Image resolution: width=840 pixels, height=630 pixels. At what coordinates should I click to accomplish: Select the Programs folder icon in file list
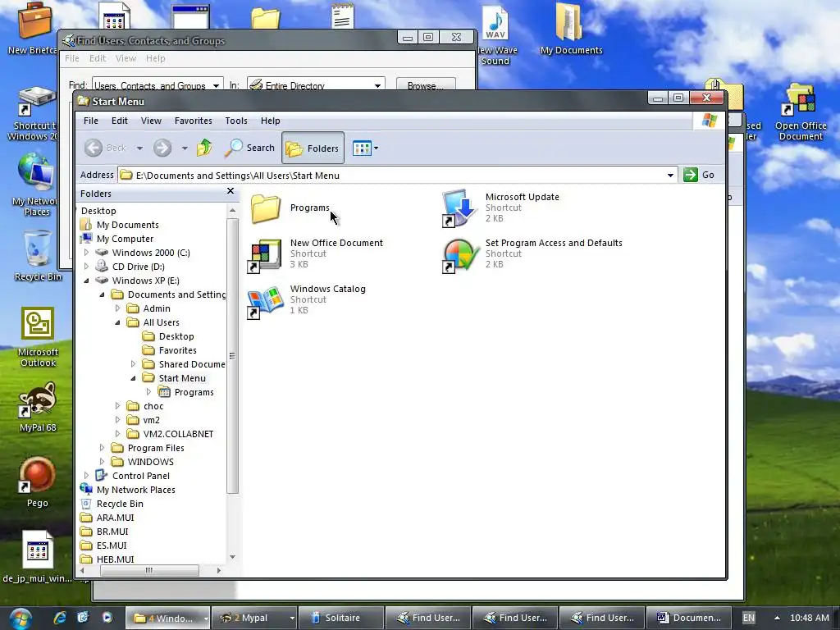click(266, 208)
